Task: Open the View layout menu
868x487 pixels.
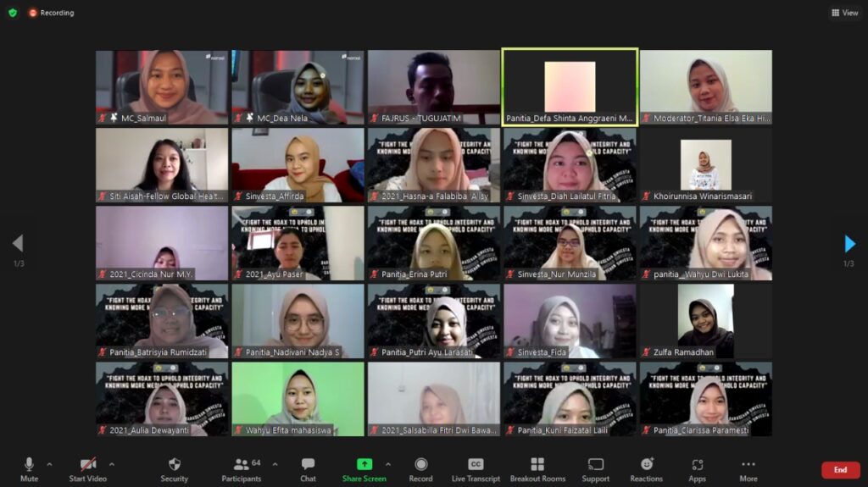Action: [845, 13]
